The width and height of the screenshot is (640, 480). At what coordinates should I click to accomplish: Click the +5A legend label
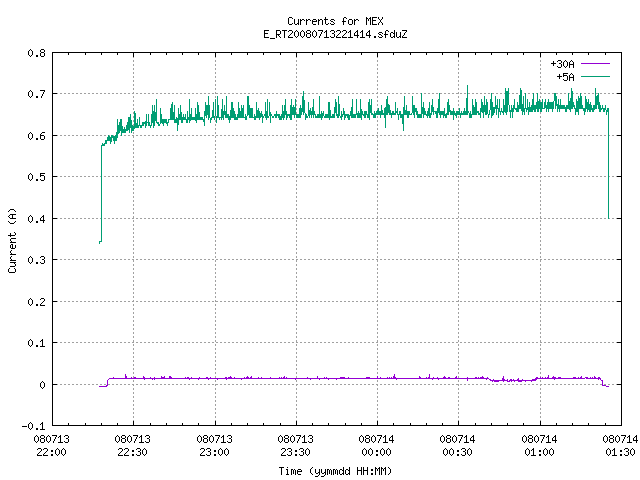click(565, 77)
